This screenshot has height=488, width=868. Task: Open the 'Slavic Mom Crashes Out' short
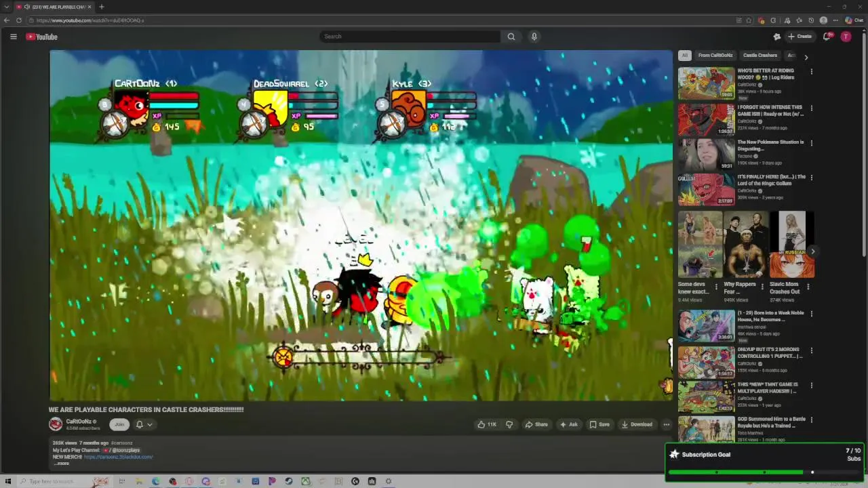click(x=792, y=245)
